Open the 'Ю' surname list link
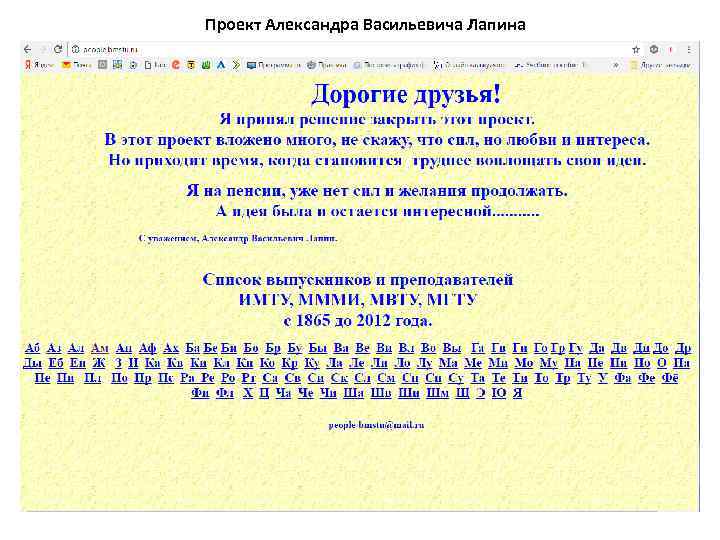This screenshot has width=720, height=540. click(x=499, y=393)
